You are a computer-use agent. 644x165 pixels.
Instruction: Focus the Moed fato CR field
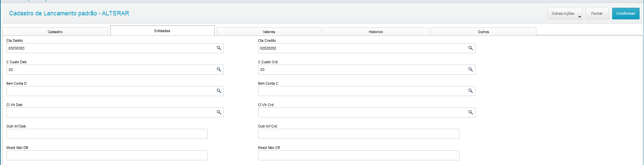click(359, 155)
